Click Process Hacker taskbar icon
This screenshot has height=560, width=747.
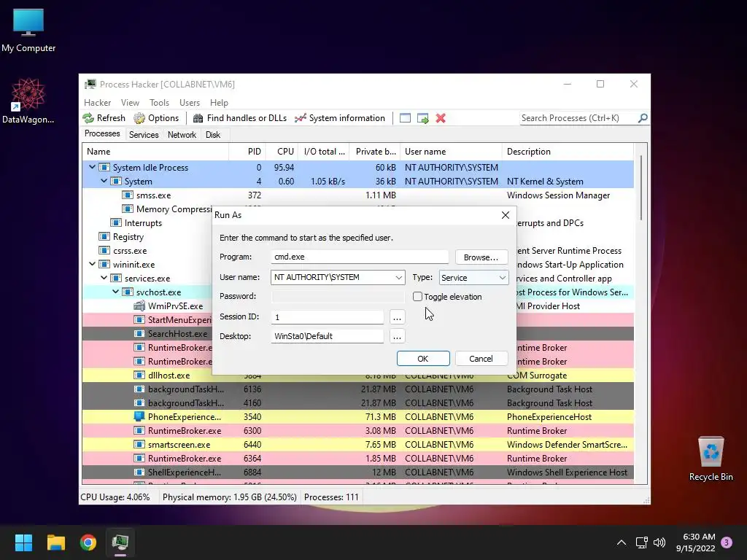120,542
